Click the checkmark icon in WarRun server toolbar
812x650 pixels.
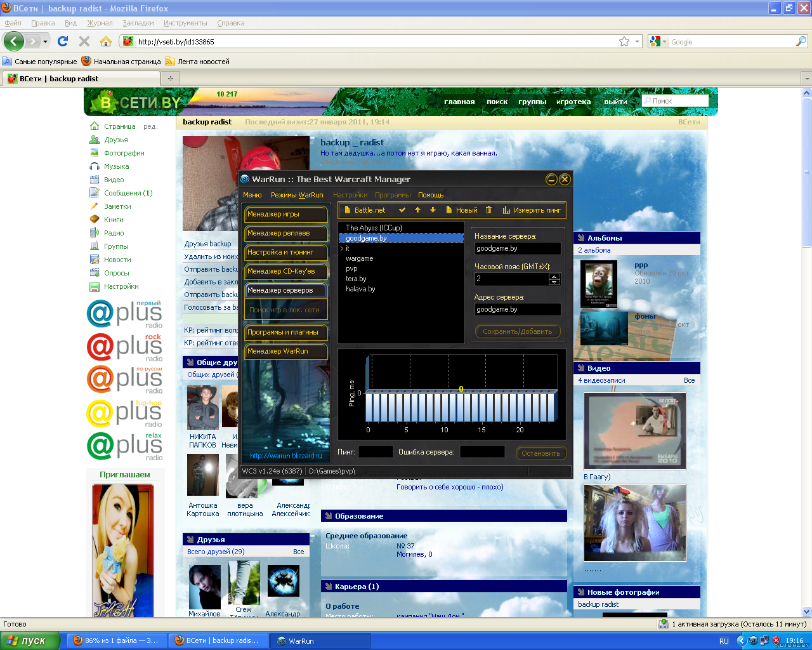pyautogui.click(x=402, y=210)
